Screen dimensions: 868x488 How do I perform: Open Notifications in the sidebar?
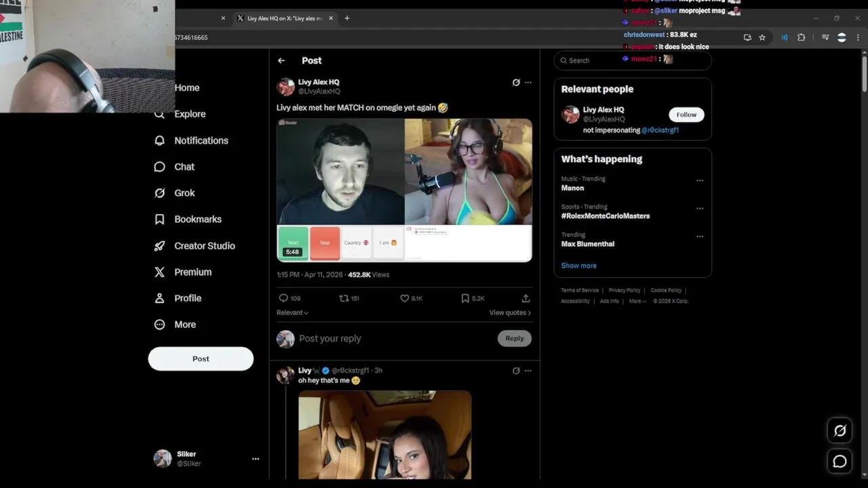pyautogui.click(x=201, y=140)
